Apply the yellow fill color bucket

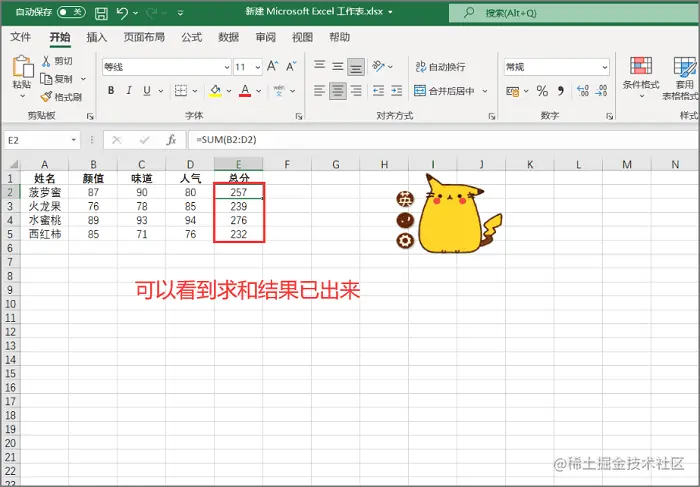click(x=216, y=91)
